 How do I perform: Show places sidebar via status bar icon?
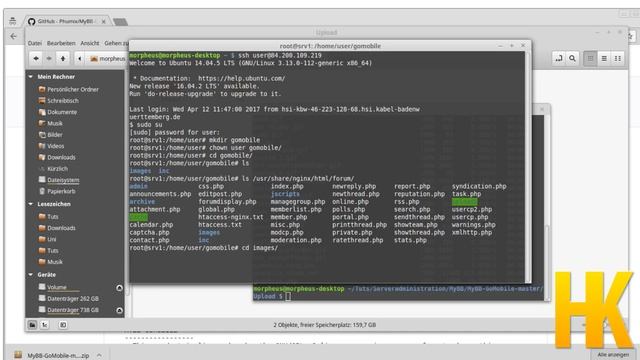click(x=32, y=325)
